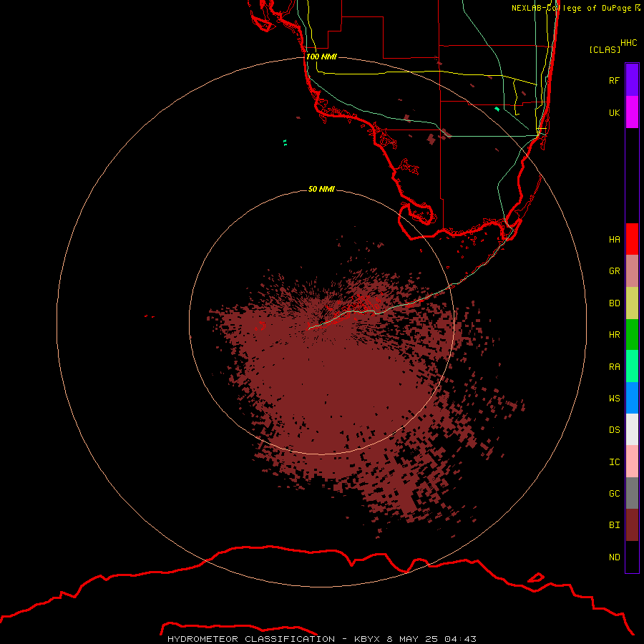Image resolution: width=644 pixels, height=644 pixels.
Task: Click the HHC product code label
Action: [x=629, y=43]
